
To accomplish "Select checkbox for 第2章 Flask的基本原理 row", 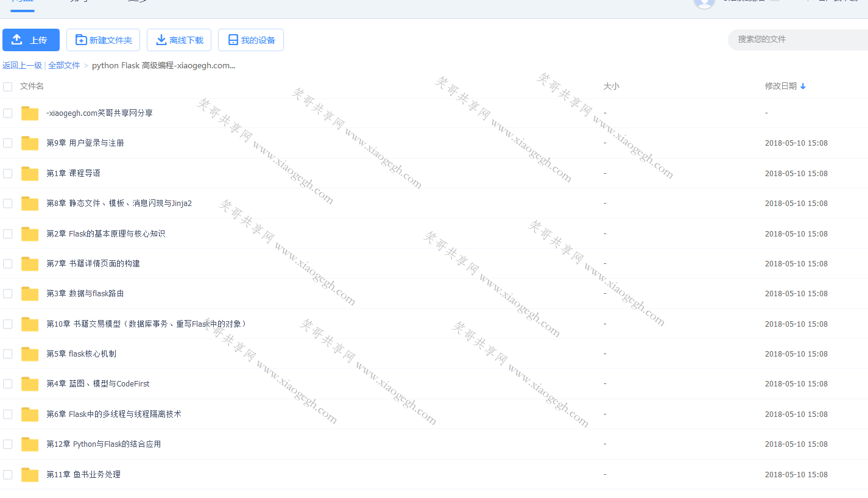I will coord(7,233).
